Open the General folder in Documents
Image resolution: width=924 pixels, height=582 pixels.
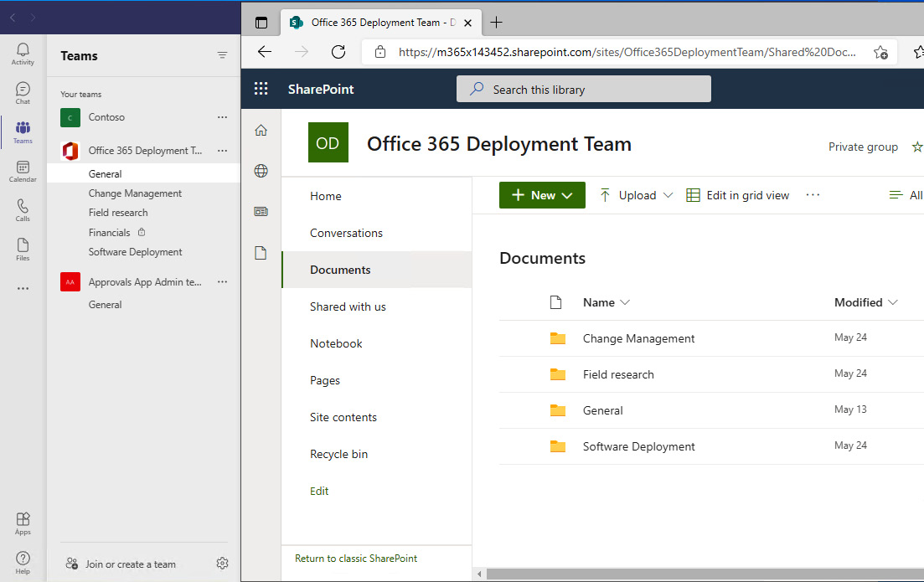point(602,410)
